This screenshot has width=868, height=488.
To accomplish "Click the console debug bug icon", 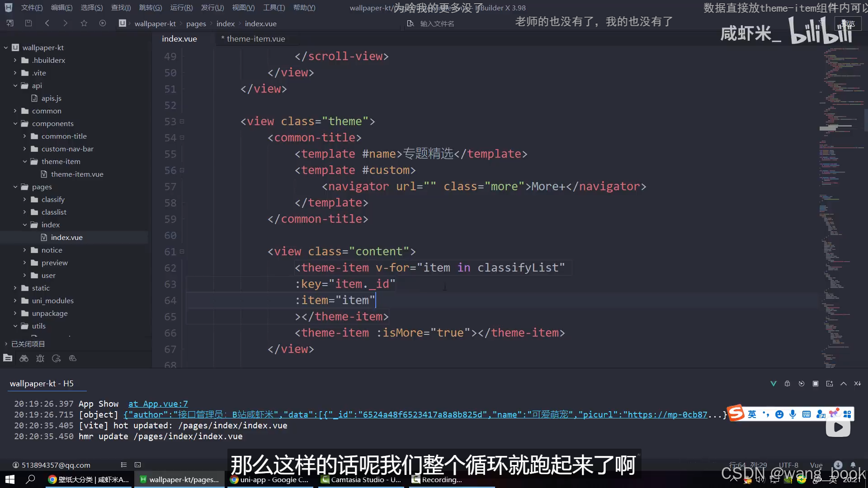I will click(787, 384).
